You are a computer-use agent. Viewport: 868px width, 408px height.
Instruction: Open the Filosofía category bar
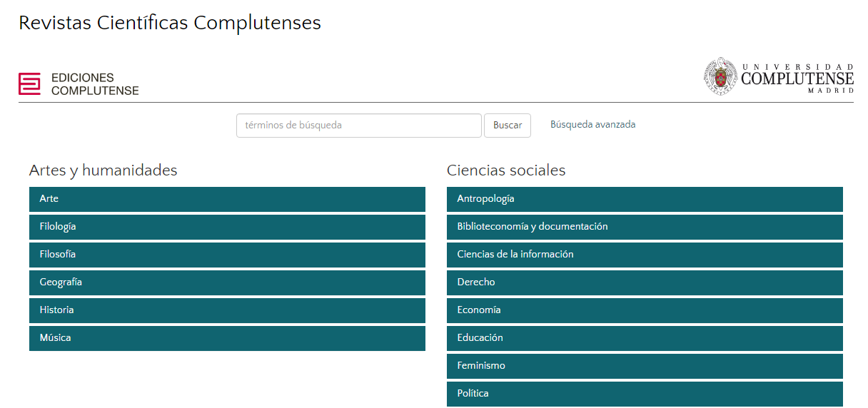tap(227, 255)
